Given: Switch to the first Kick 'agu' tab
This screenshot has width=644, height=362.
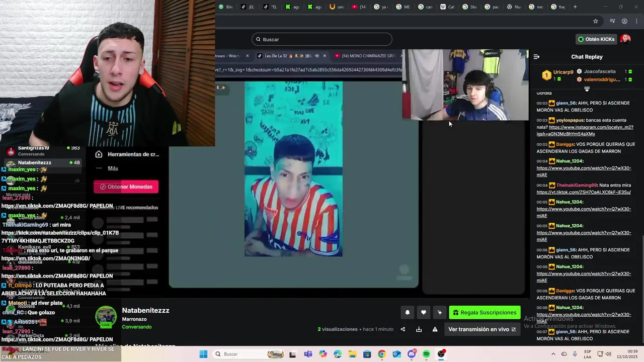Looking at the screenshot, I should click(293, 7).
